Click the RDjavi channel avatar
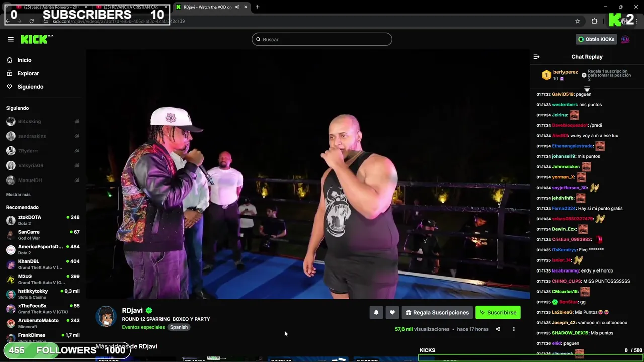This screenshot has width=644, height=362. pyautogui.click(x=106, y=317)
